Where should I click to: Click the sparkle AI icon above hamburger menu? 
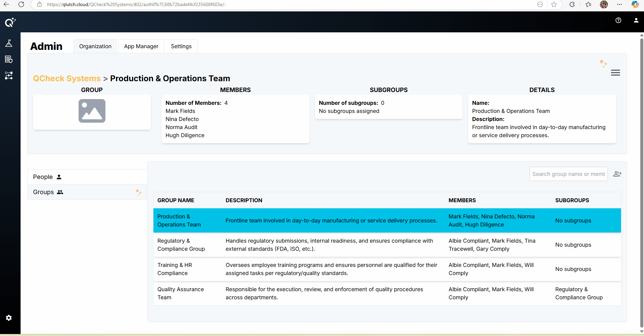point(603,63)
